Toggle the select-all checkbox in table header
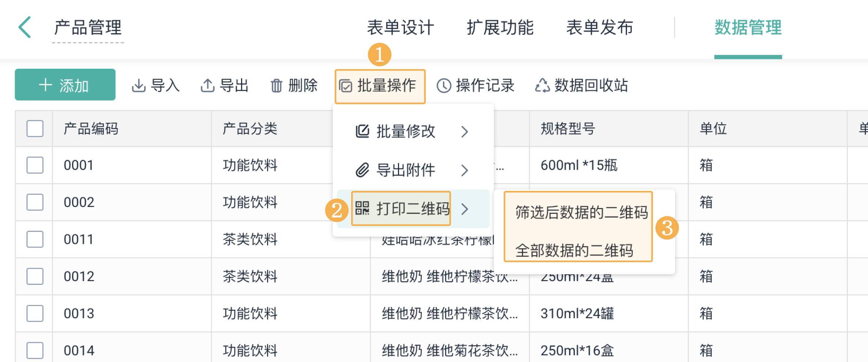The image size is (868, 362). click(x=34, y=128)
